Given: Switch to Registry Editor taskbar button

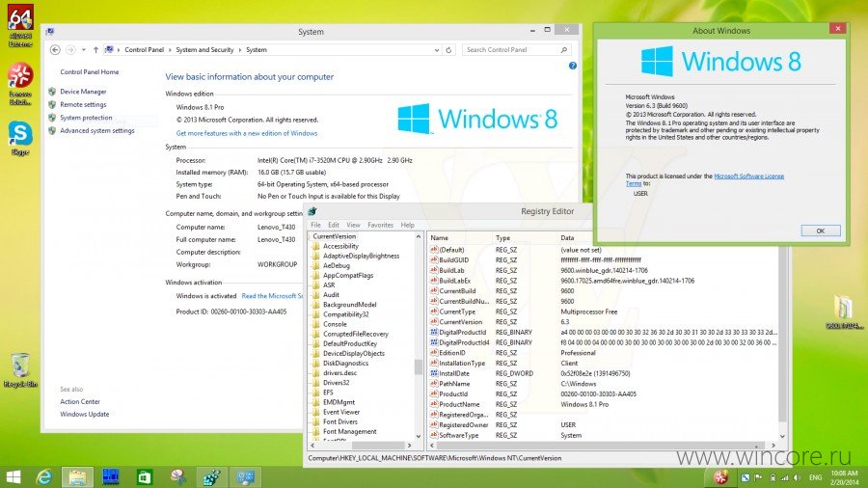Looking at the screenshot, I should pos(211,477).
